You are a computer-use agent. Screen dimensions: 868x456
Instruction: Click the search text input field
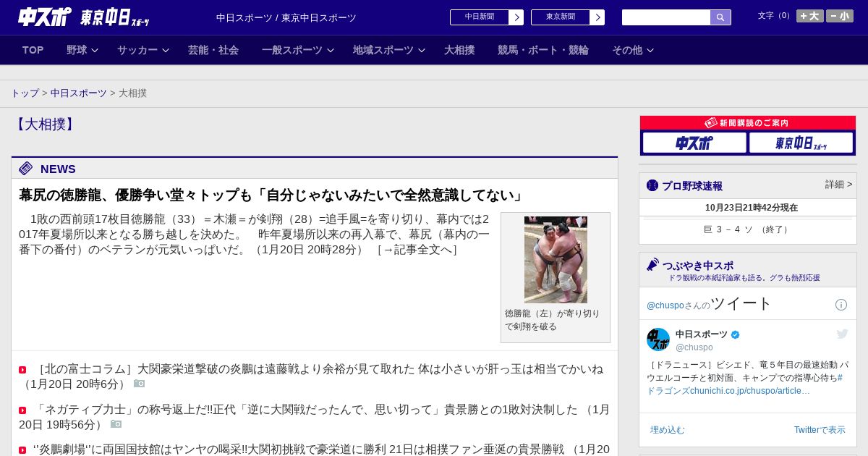point(666,17)
